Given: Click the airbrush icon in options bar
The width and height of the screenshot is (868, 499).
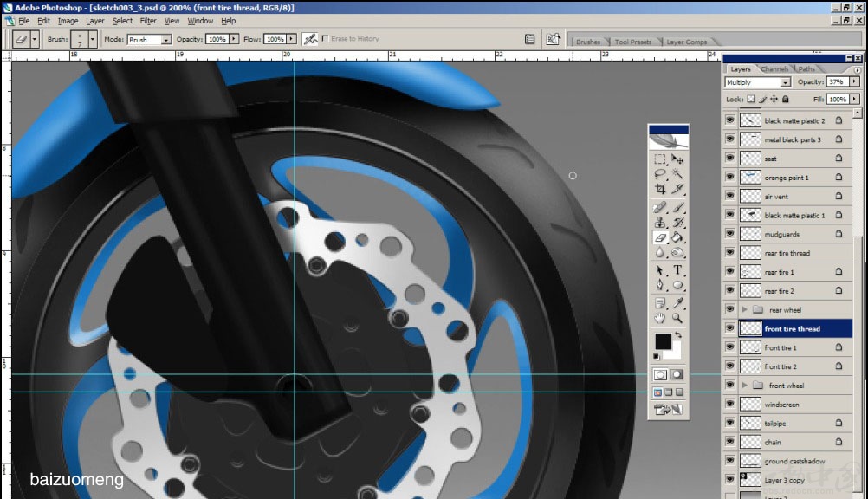Looking at the screenshot, I should tap(310, 39).
